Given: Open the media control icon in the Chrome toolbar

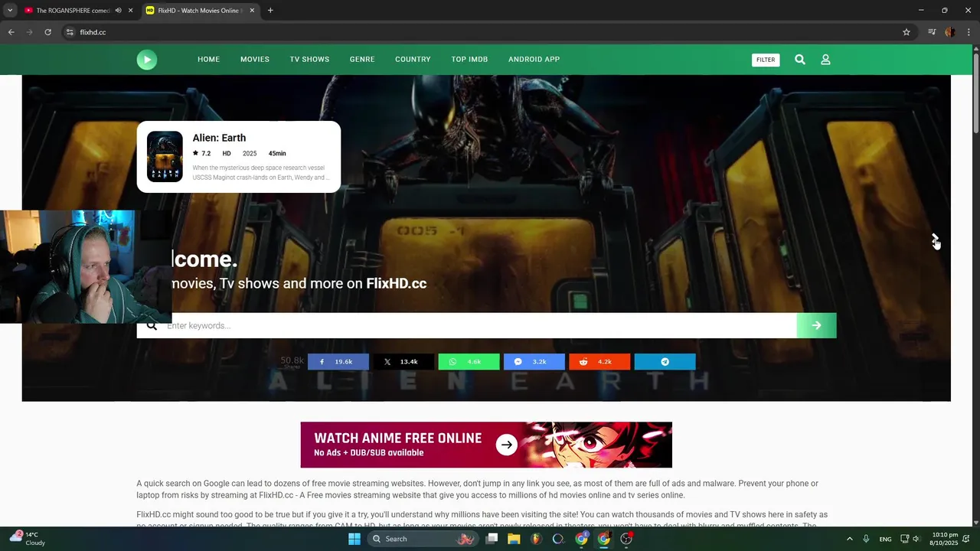Looking at the screenshot, I should point(932,32).
